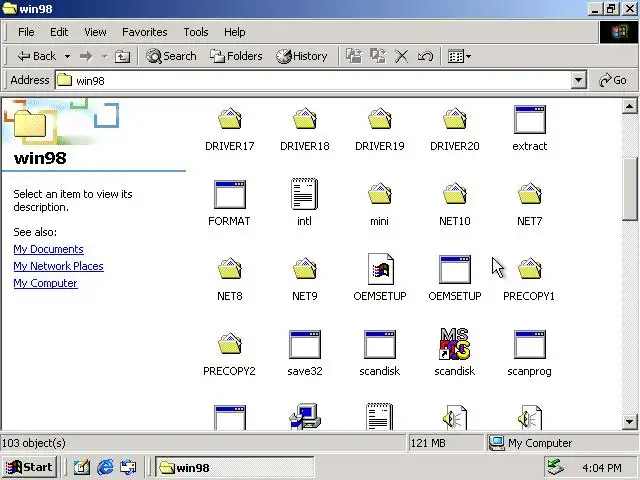This screenshot has width=640, height=480.
Task: Open the View menu
Action: [x=95, y=32]
